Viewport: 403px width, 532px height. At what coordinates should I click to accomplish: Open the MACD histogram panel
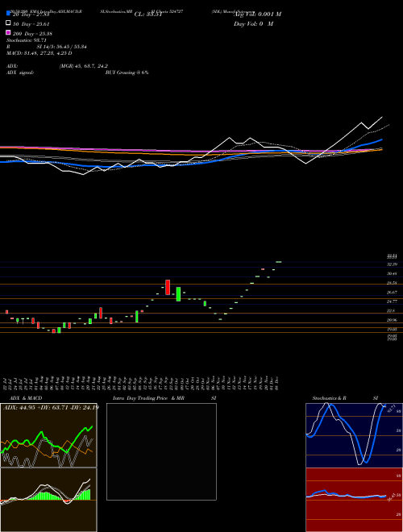coord(48,500)
